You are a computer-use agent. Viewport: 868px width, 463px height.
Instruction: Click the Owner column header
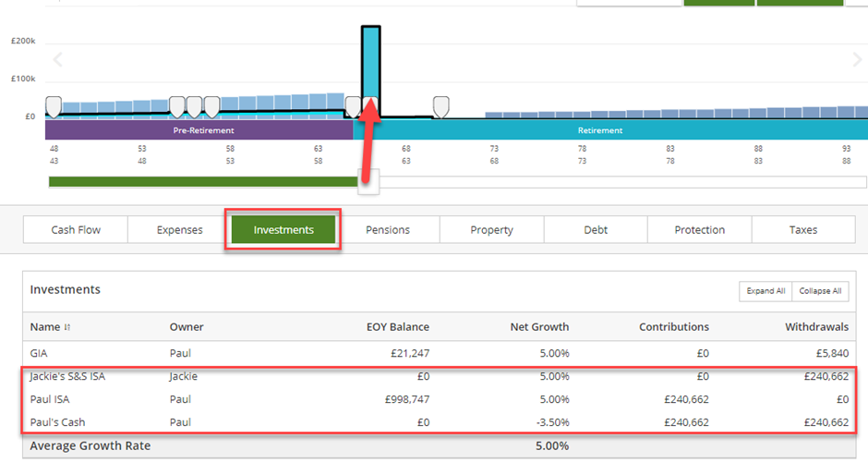click(x=187, y=327)
